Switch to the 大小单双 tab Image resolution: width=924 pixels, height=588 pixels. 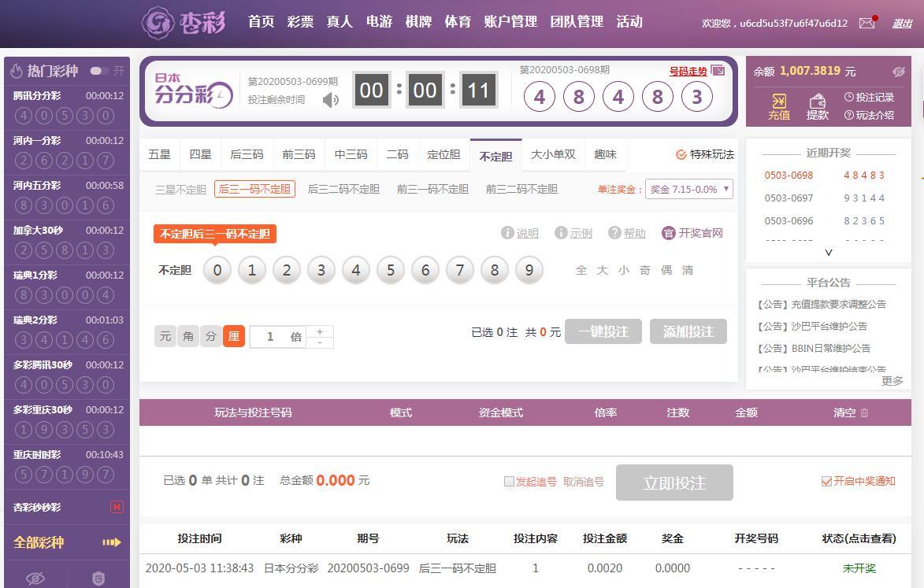pyautogui.click(x=553, y=155)
